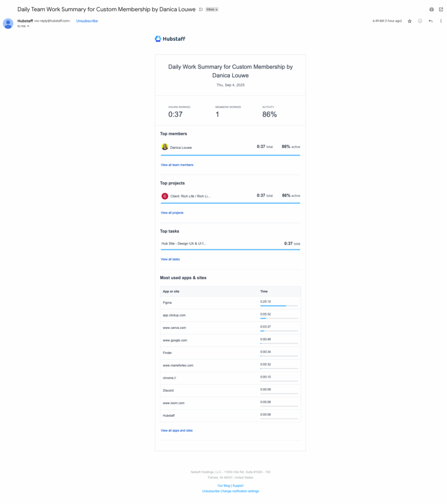Select the www.marieforleo.com entry
447x504 pixels.
[x=178, y=366]
